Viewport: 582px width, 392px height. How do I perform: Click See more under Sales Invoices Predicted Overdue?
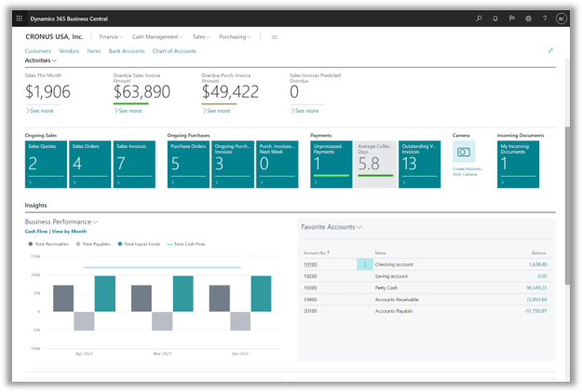pos(305,111)
